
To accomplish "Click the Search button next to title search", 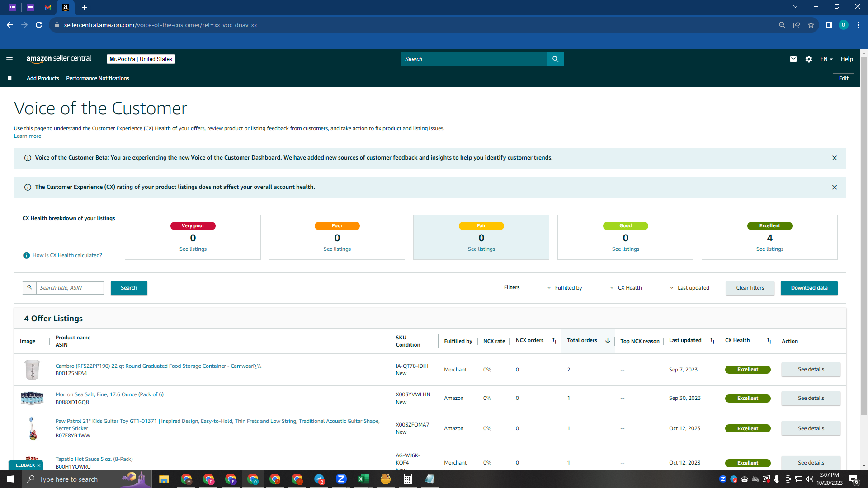I will [129, 288].
